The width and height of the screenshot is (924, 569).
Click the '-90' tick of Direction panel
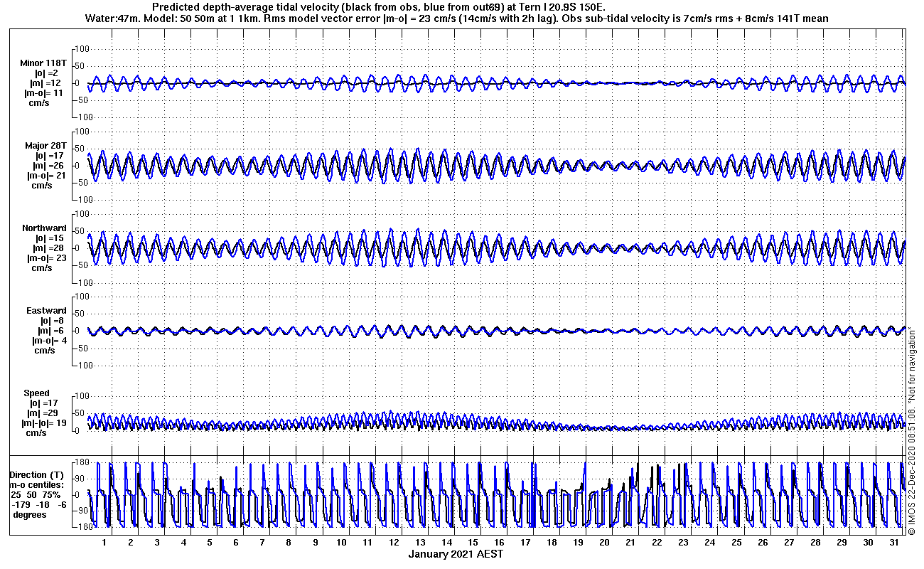[81, 511]
